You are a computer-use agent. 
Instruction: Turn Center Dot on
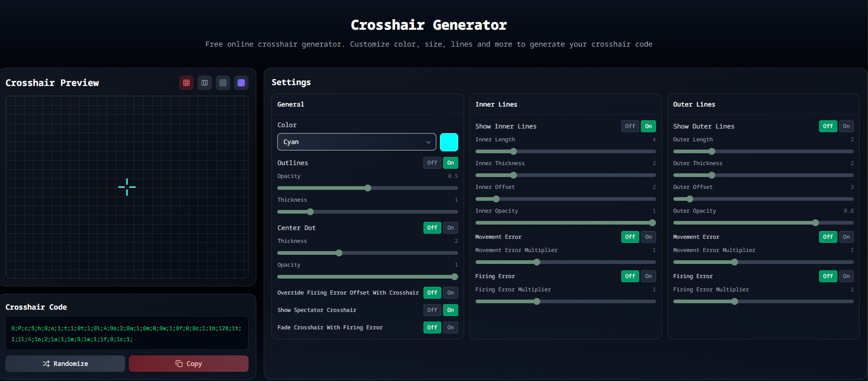(x=450, y=228)
